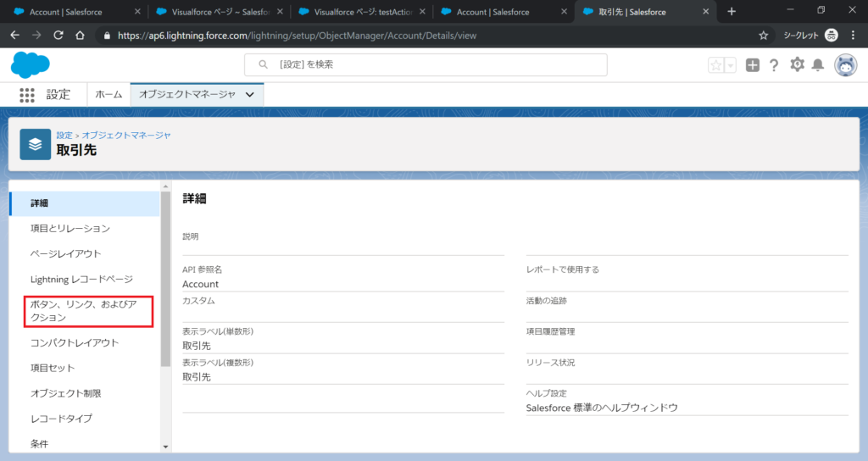Screen dimensions: 868x461
Task: Open the Help question mark icon
Action: pos(774,65)
